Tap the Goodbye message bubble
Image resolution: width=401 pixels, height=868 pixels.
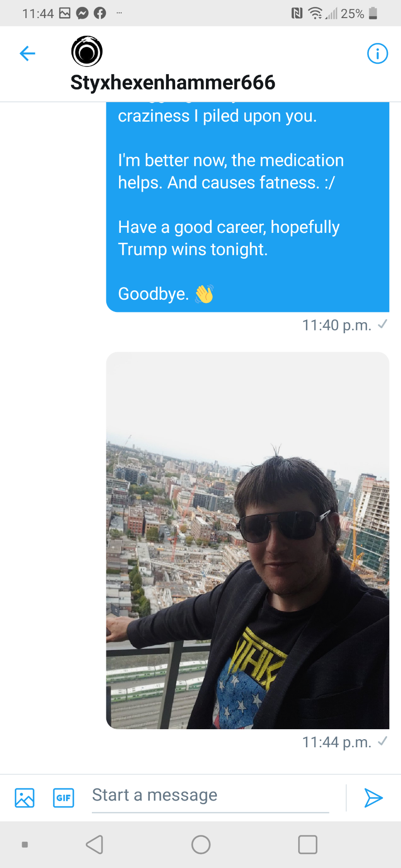[x=248, y=207]
